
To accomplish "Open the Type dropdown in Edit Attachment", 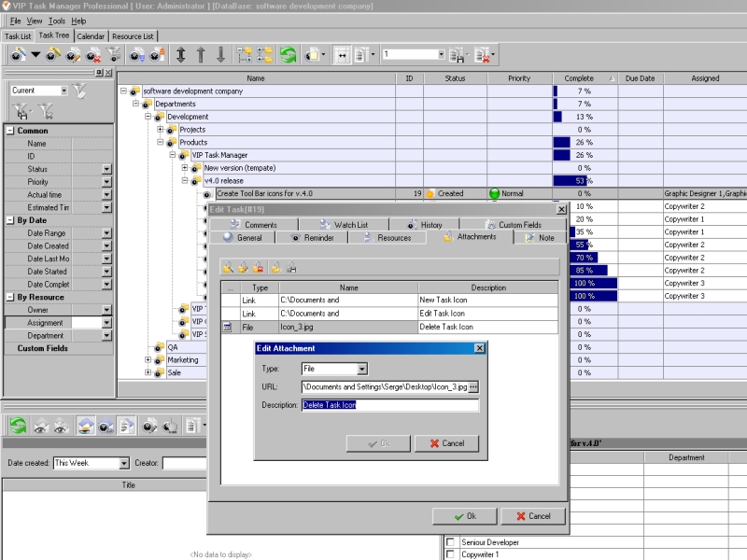I will pos(362,369).
